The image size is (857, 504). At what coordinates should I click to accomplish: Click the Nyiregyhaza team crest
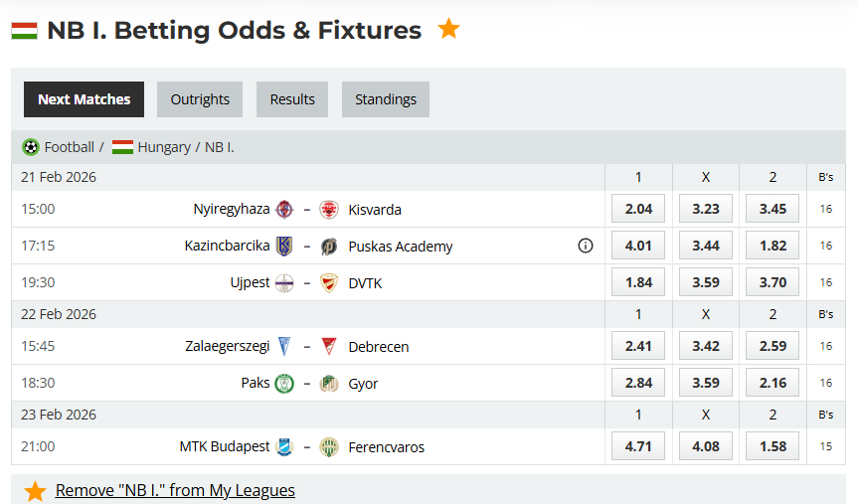tap(284, 209)
